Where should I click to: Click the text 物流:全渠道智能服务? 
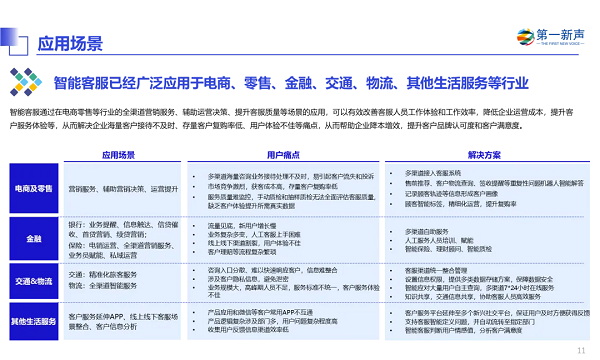pyautogui.click(x=103, y=286)
